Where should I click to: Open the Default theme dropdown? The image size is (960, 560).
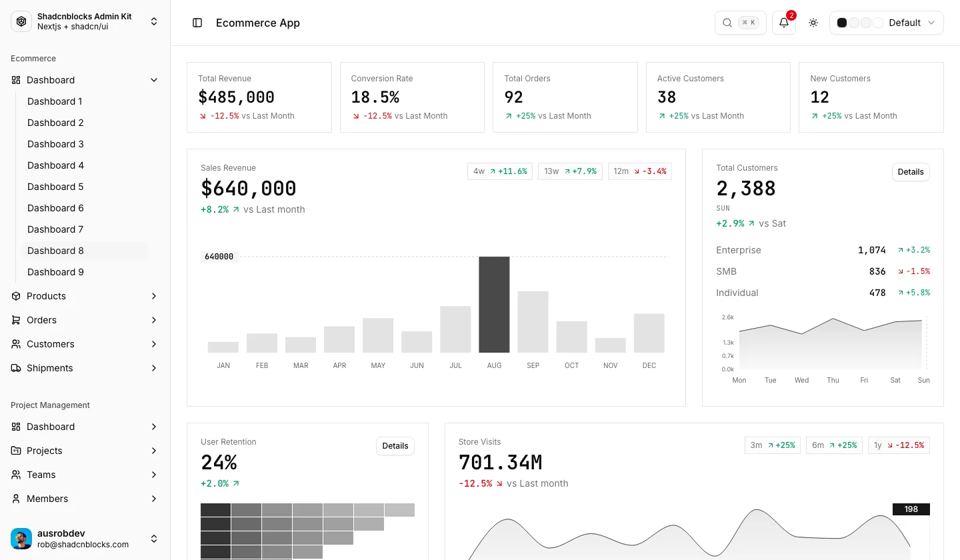click(887, 23)
